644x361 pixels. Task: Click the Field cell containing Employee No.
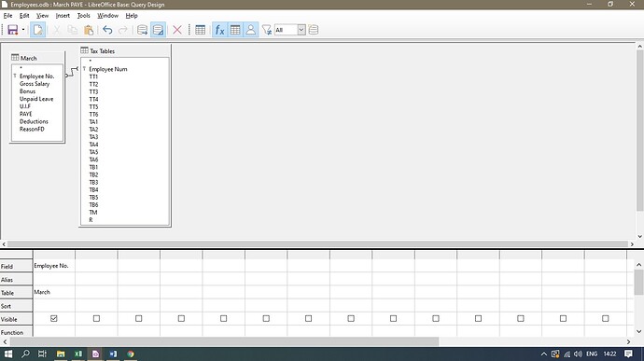54,266
